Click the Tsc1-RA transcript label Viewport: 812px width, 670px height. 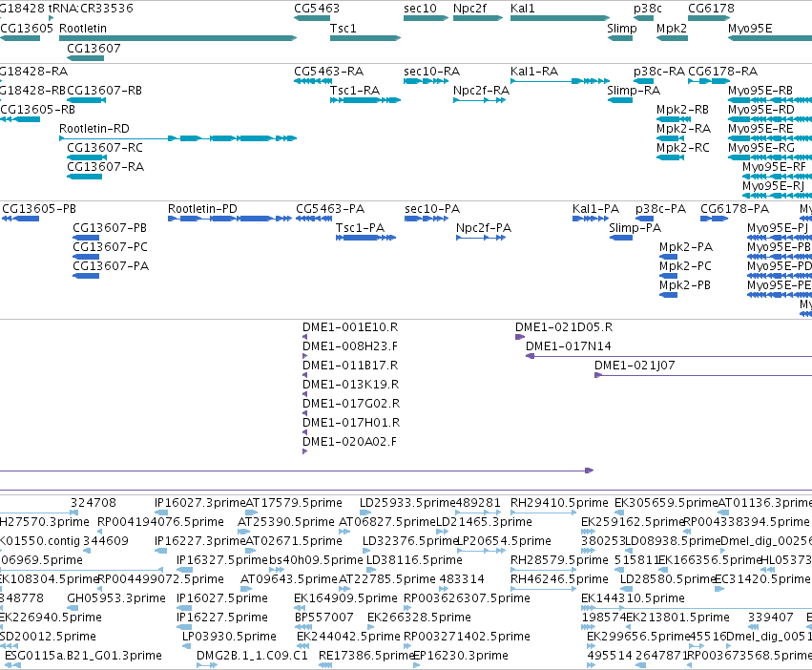point(355,91)
